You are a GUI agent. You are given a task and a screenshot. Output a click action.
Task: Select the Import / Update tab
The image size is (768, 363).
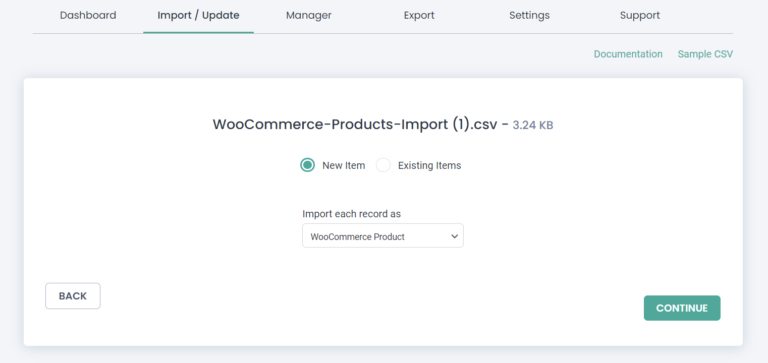tap(198, 15)
